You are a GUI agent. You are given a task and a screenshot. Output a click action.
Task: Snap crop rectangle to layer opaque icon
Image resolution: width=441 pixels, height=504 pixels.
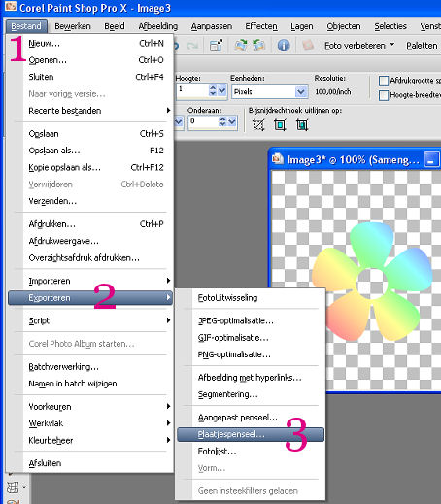(280, 124)
